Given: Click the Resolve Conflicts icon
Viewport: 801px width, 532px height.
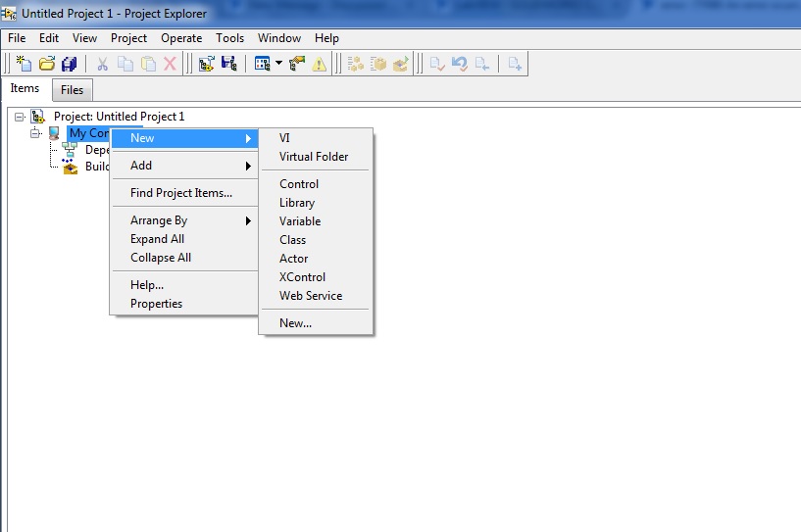Looking at the screenshot, I should click(x=296, y=64).
